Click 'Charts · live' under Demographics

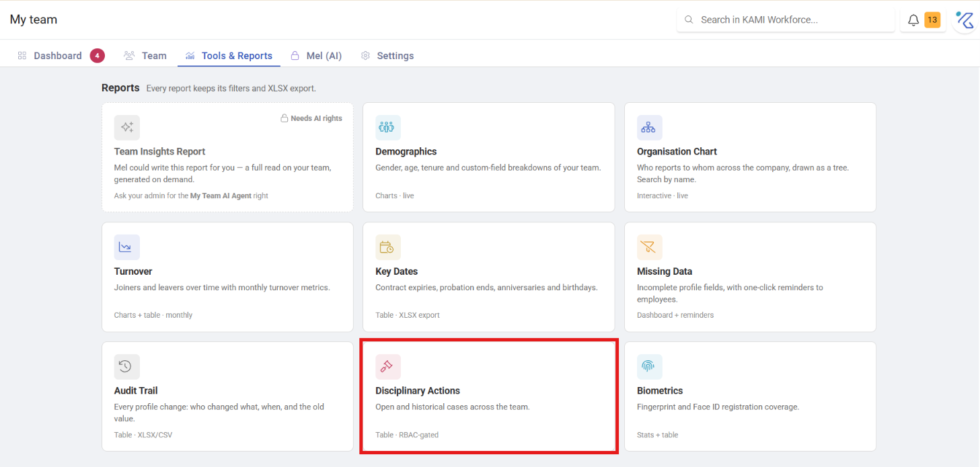point(395,196)
